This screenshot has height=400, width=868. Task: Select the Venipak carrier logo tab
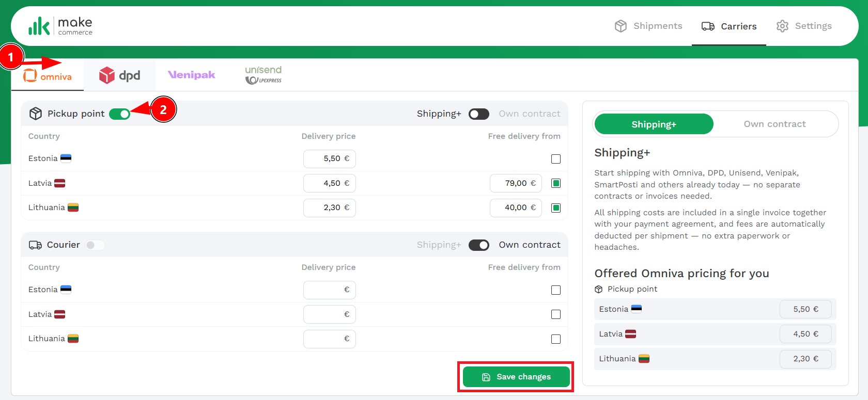[x=192, y=75]
